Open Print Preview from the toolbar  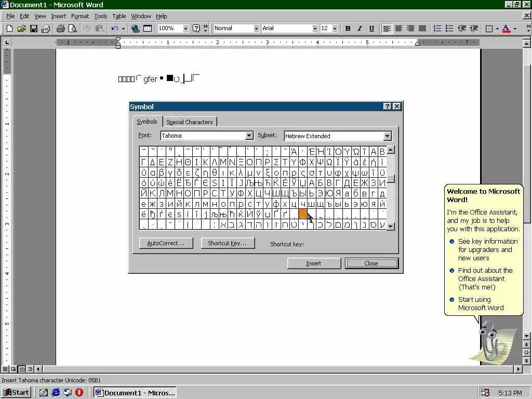[73, 29]
